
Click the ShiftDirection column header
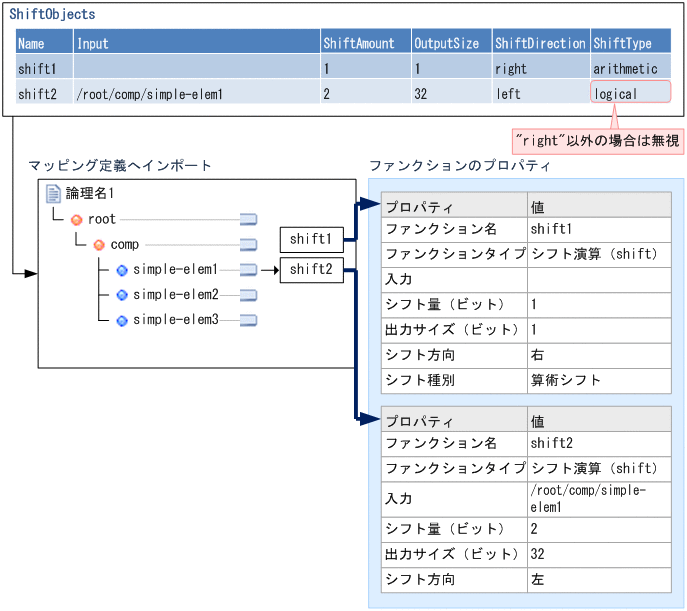(539, 44)
